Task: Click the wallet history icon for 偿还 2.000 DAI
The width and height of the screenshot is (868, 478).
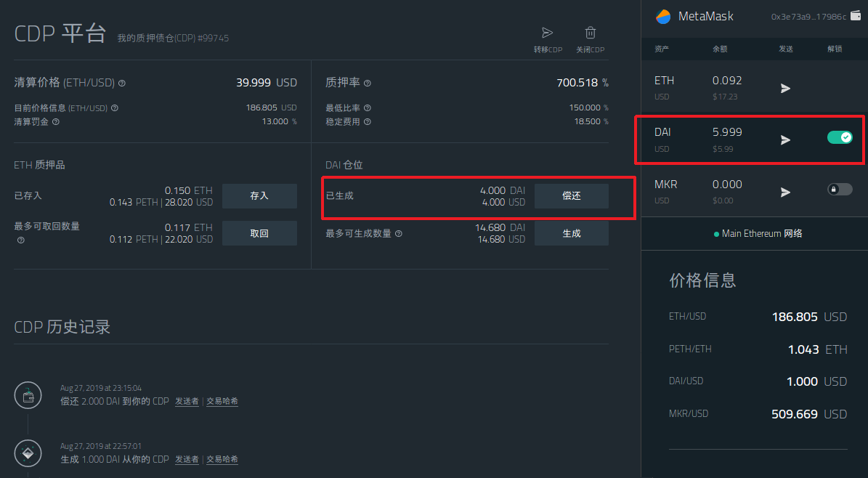Action: [28, 395]
